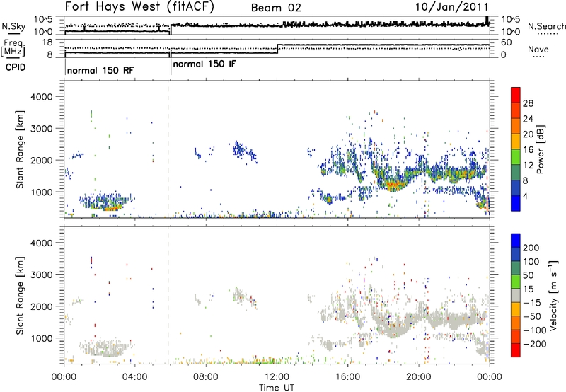Click '3000' on the velocity panel axis
The height and width of the screenshot is (392, 566).
pos(42,275)
